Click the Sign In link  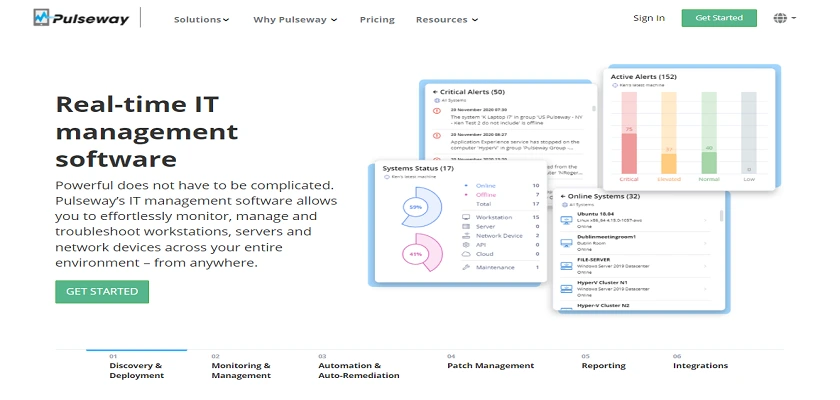(x=649, y=18)
